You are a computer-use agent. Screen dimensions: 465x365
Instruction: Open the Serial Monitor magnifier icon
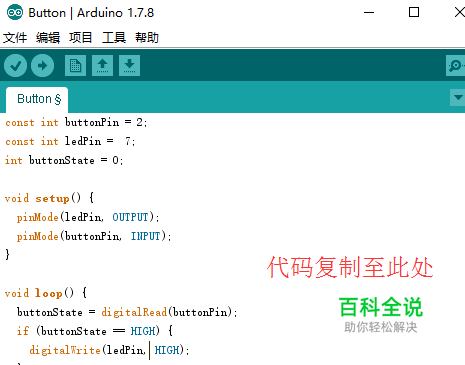pos(455,66)
